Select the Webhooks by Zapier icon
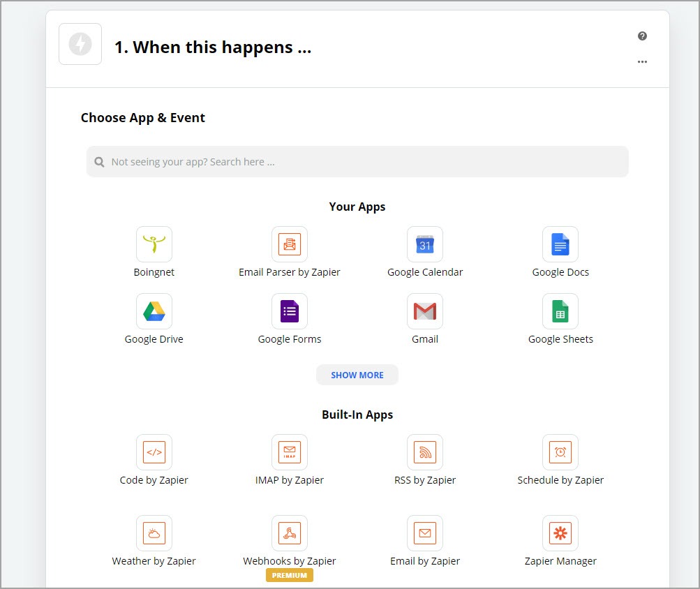The image size is (700, 589). [290, 533]
